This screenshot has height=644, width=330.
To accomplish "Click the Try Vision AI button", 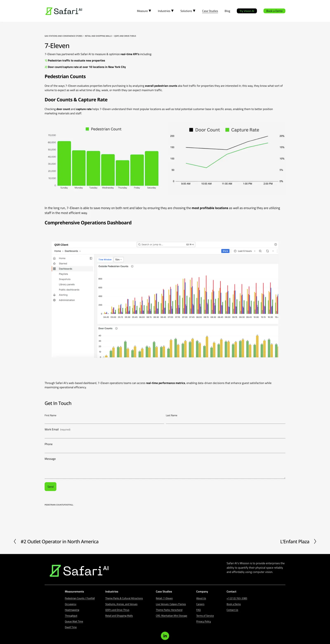I will coord(246,11).
